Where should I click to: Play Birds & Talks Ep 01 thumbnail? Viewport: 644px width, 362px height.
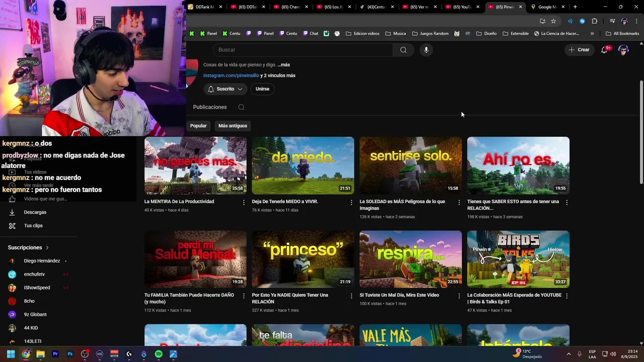[518, 259]
